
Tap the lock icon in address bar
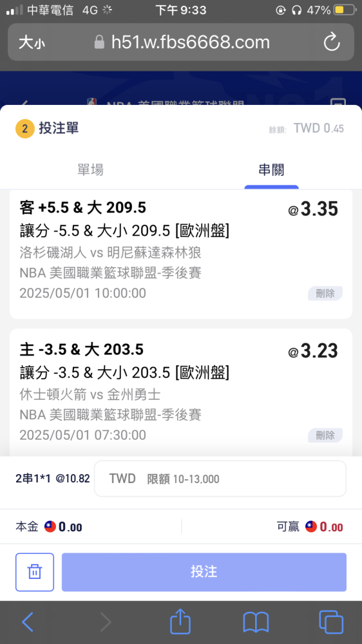pos(99,43)
